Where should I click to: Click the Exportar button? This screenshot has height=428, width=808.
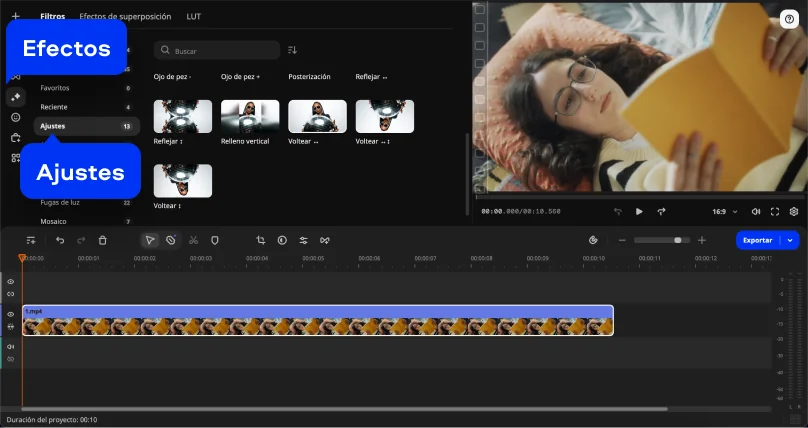757,240
